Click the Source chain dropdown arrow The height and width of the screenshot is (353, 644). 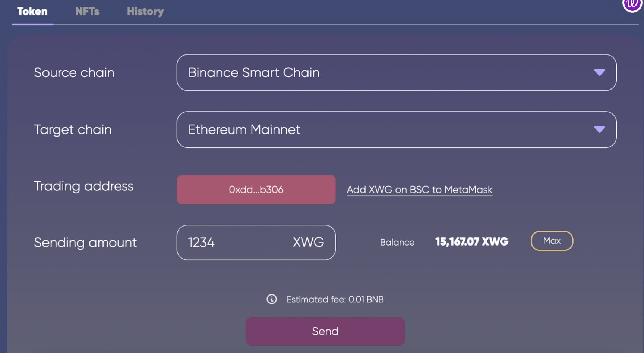599,72
